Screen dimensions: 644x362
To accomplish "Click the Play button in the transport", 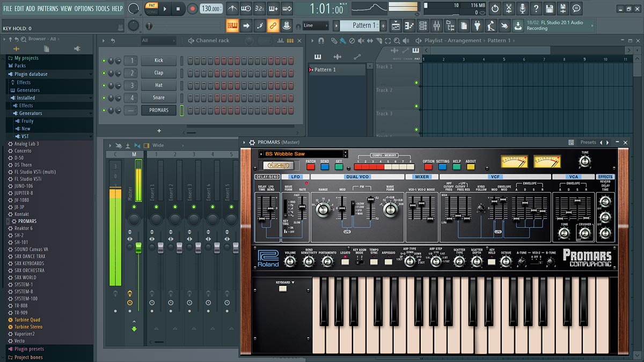I will [165, 9].
